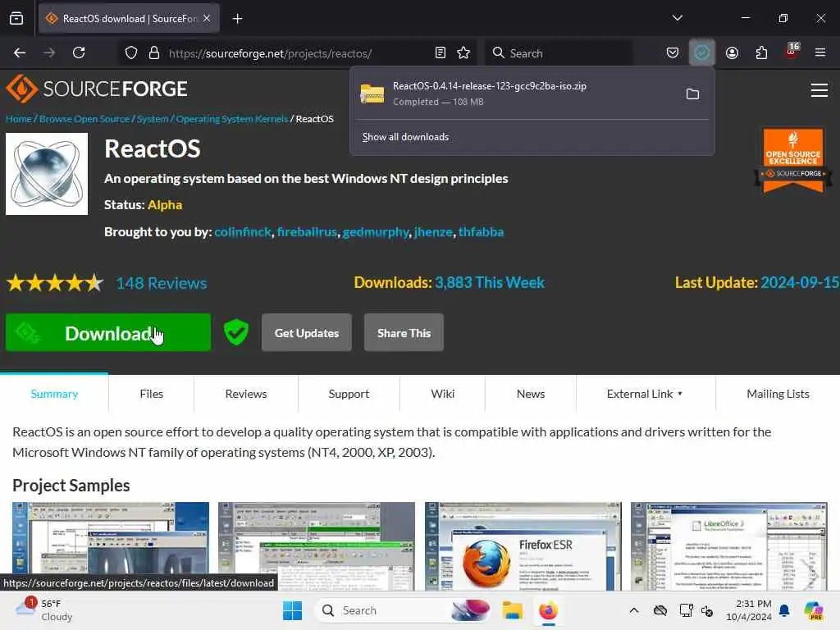The height and width of the screenshot is (630, 840).
Task: View site security lock information
Action: click(154, 53)
